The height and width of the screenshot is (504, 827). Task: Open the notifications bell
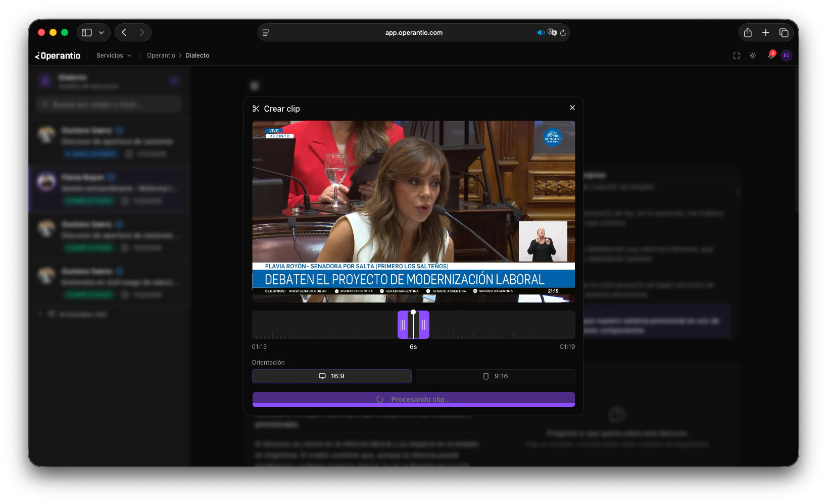771,56
